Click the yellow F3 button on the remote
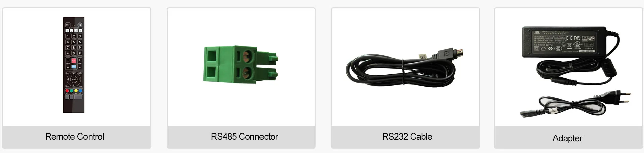The height and width of the screenshot is (153, 644). tap(76, 91)
